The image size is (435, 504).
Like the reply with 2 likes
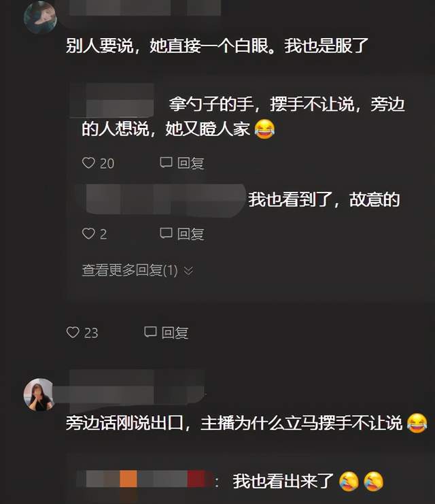88,234
